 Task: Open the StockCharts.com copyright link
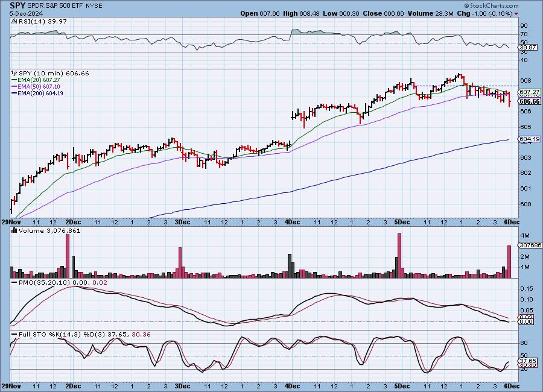[491, 5]
